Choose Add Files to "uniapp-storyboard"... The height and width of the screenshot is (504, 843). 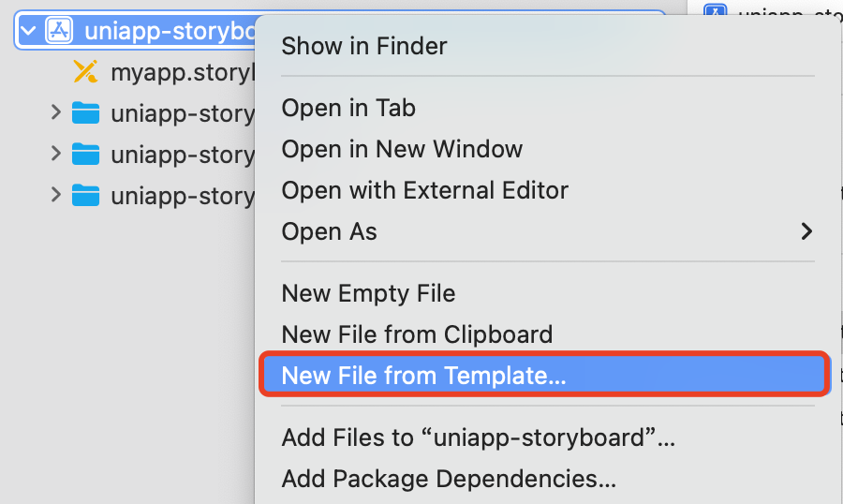click(478, 437)
